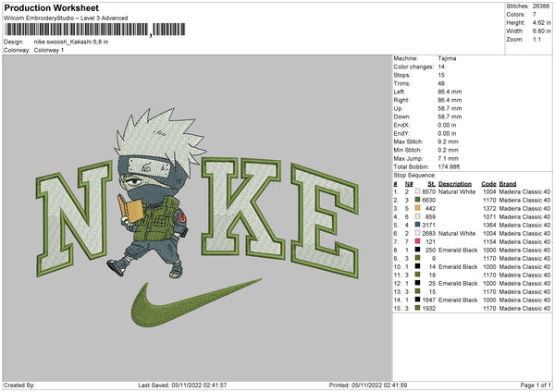Click the letter K in the embroidery design
The width and height of the screenshot is (555, 392).
pyautogui.click(x=242, y=208)
